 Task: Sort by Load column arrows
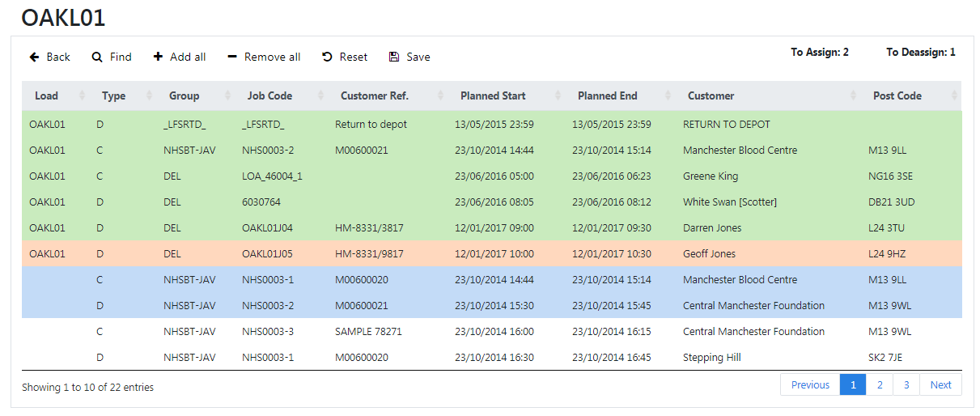(x=82, y=96)
